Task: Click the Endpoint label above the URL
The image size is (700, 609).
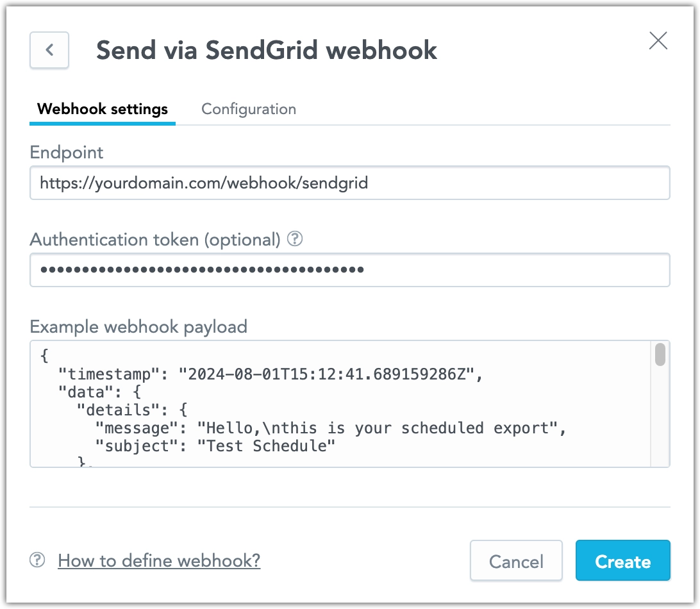Action: (x=66, y=153)
